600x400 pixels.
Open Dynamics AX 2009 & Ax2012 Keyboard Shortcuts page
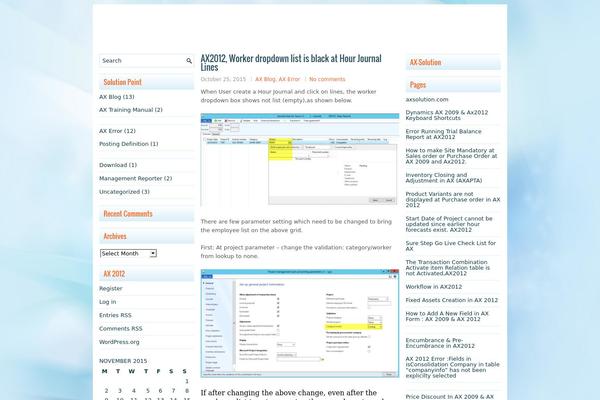pyautogui.click(x=447, y=115)
